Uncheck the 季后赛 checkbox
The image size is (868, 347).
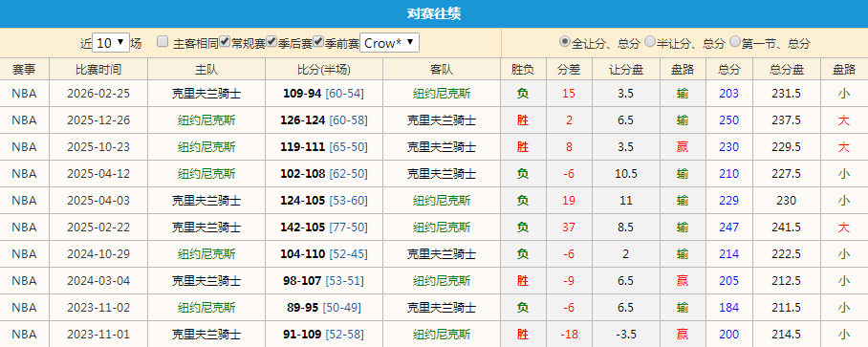click(271, 41)
